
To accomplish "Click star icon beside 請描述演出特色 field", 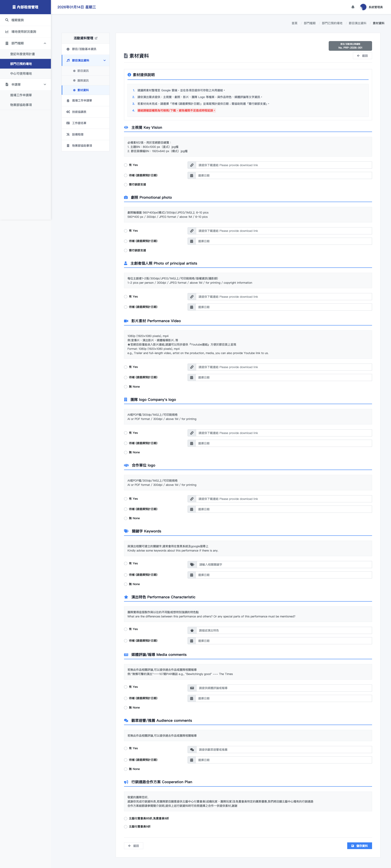I will pyautogui.click(x=192, y=630).
